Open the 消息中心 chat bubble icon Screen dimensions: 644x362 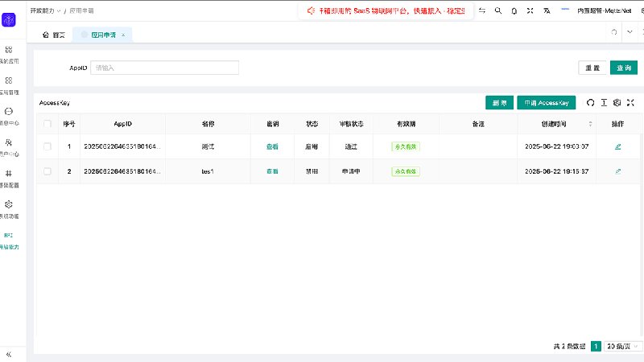[9, 111]
